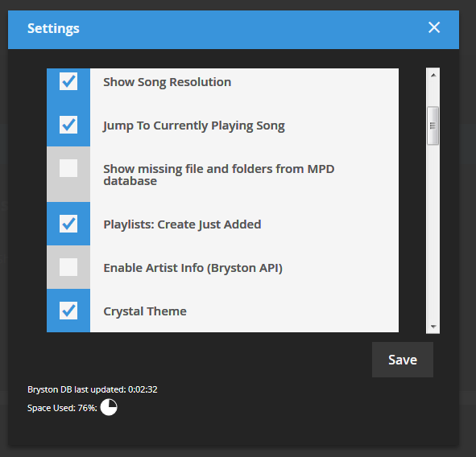This screenshot has height=457, width=476.
Task: Click the 'Playlists: Create Just Added' label
Action: pyautogui.click(x=182, y=224)
